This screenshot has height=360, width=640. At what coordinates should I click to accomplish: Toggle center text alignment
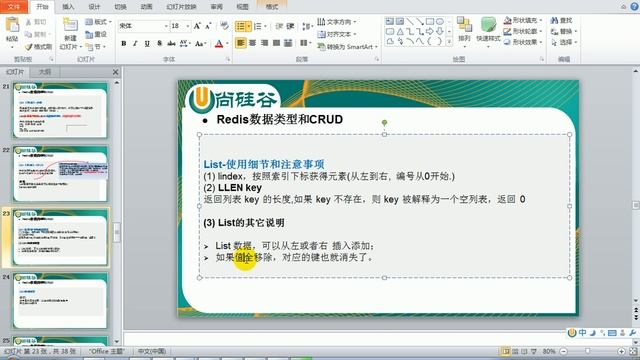tap(253, 43)
